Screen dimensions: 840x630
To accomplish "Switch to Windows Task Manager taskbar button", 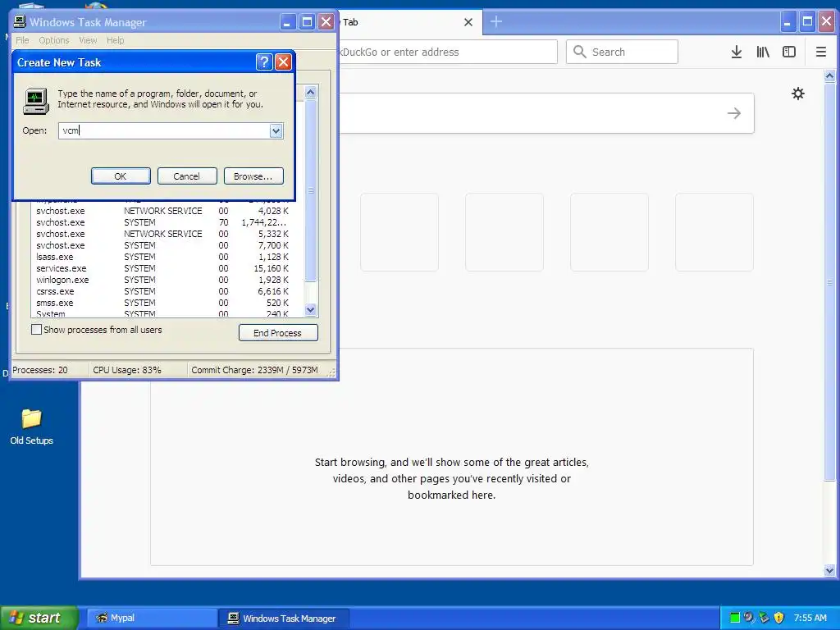I will [x=284, y=618].
